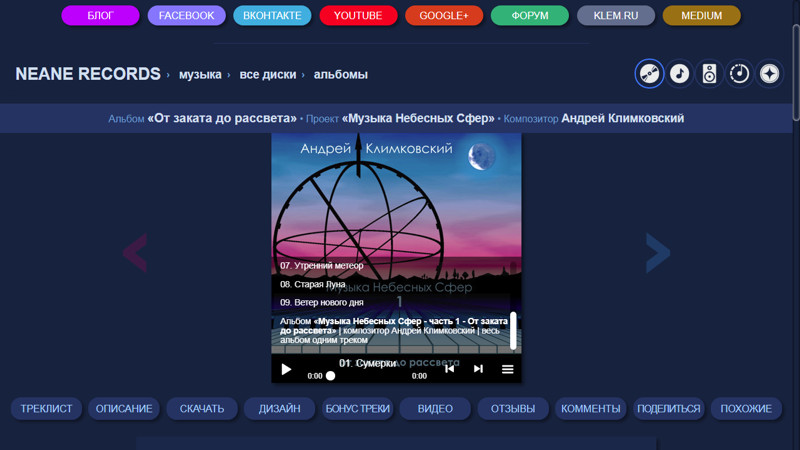
Task: Skip to previous track in player
Action: [x=449, y=368]
